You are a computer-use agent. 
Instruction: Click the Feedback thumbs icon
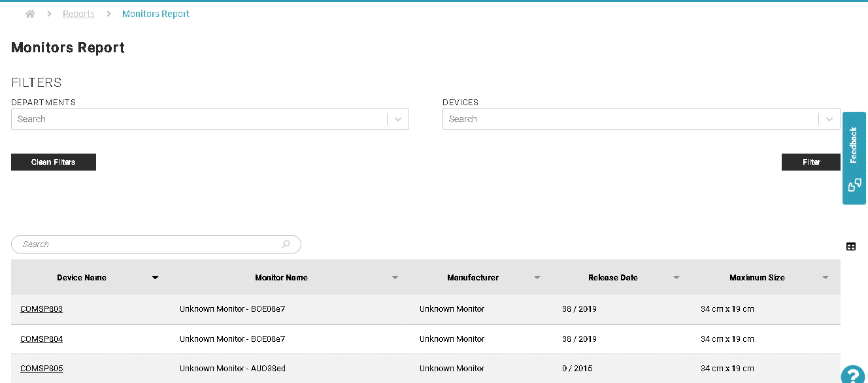pyautogui.click(x=854, y=186)
